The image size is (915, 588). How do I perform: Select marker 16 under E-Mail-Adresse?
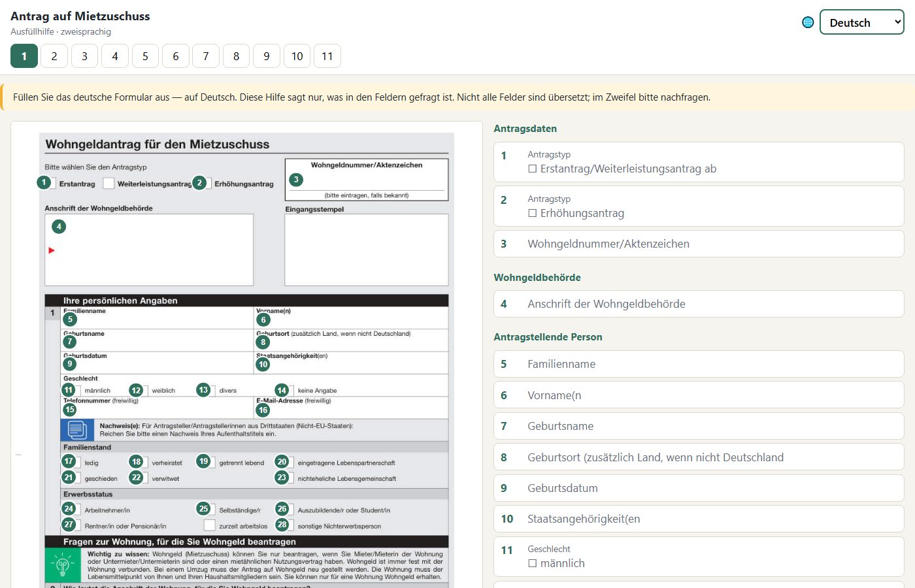click(x=263, y=410)
